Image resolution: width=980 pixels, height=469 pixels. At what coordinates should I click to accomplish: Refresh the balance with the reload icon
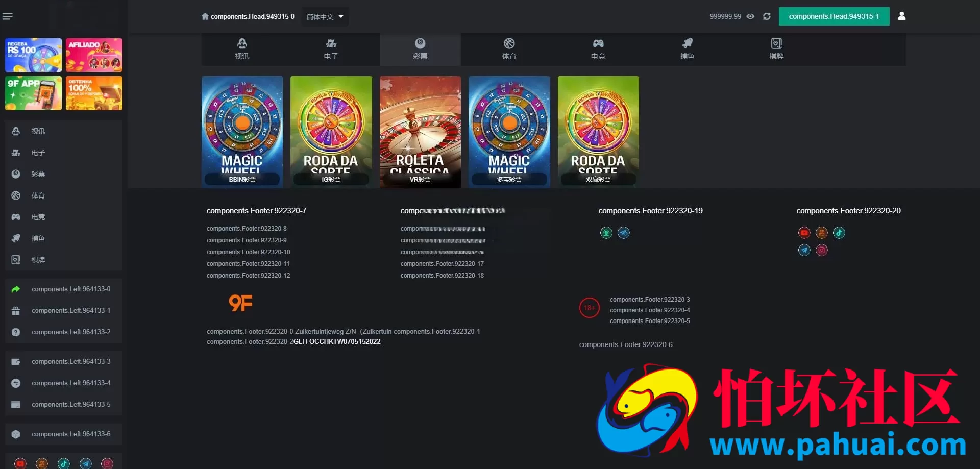click(x=767, y=16)
